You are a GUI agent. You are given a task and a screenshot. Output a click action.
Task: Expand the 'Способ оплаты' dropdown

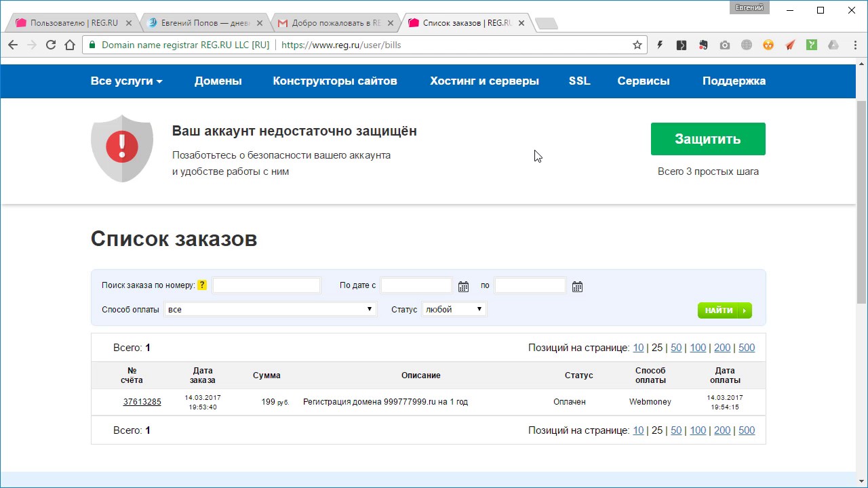point(270,309)
